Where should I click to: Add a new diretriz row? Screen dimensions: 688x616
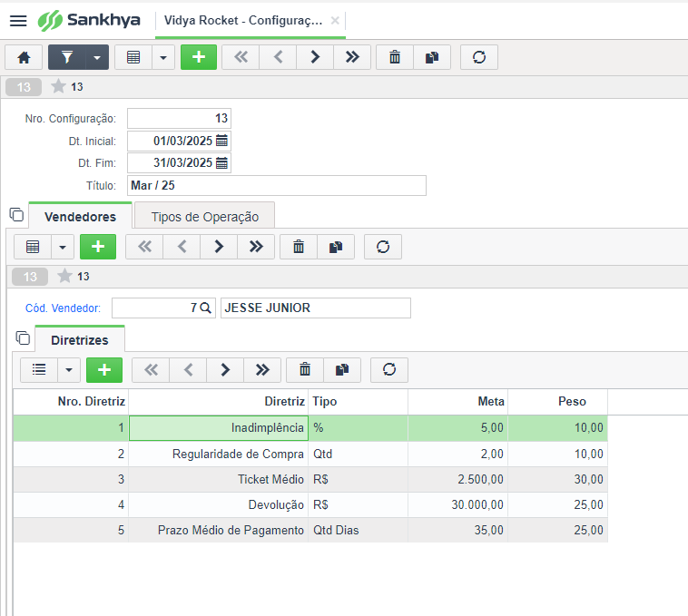[104, 370]
